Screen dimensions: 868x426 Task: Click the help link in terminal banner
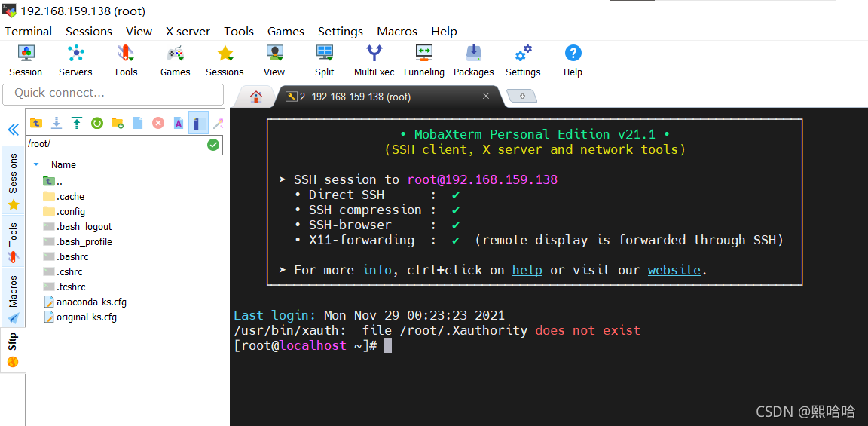pos(527,271)
